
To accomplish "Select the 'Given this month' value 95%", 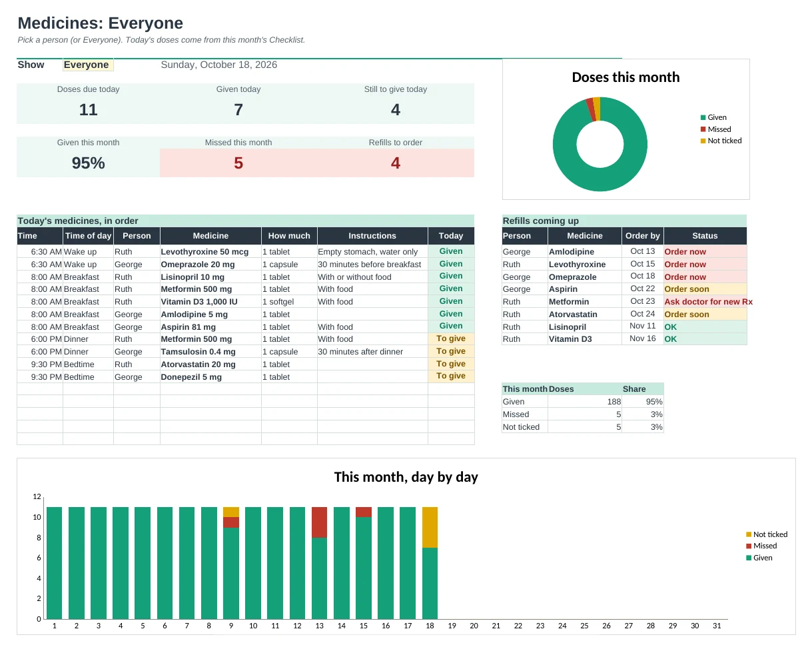I will coord(89,163).
